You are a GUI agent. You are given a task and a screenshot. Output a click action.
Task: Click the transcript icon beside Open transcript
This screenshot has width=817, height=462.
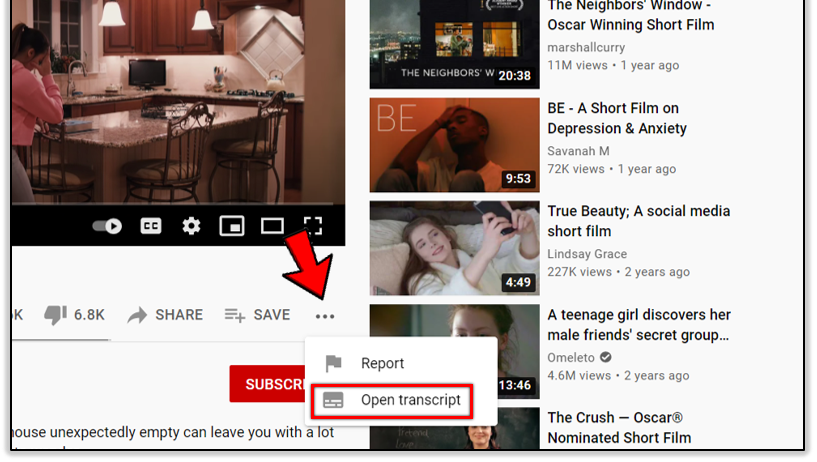coord(333,401)
